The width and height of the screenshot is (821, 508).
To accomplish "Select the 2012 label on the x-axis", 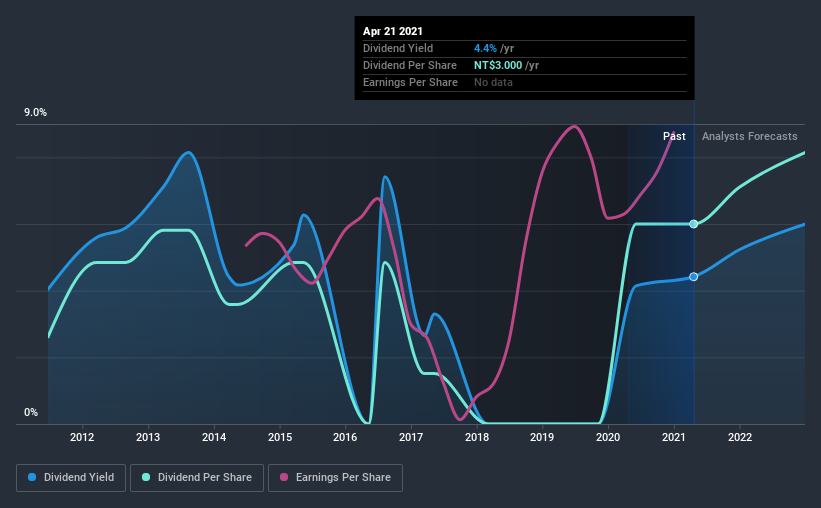I will tap(82, 437).
